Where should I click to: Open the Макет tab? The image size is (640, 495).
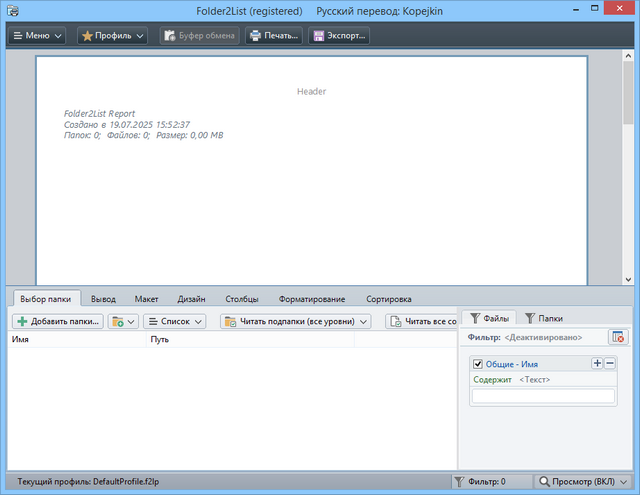pyautogui.click(x=147, y=299)
